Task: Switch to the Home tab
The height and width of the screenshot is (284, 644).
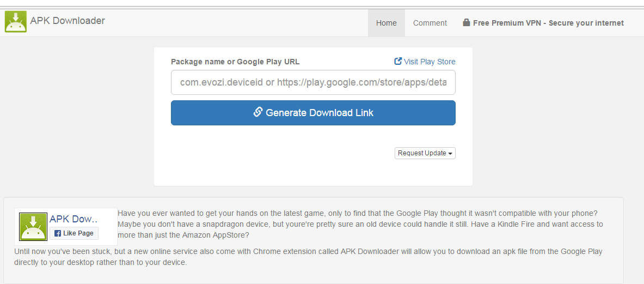Action: pos(386,23)
